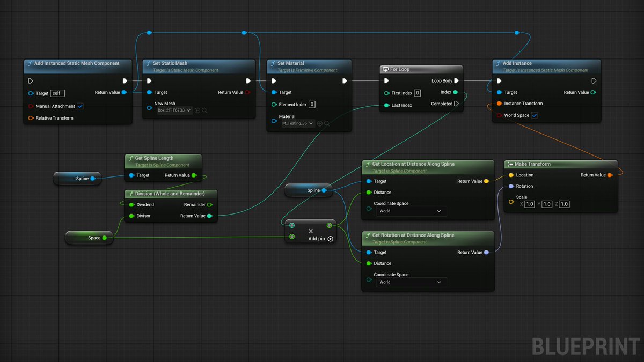Click the Material input pin on Set Material
The image size is (644, 362).
pyautogui.click(x=274, y=121)
